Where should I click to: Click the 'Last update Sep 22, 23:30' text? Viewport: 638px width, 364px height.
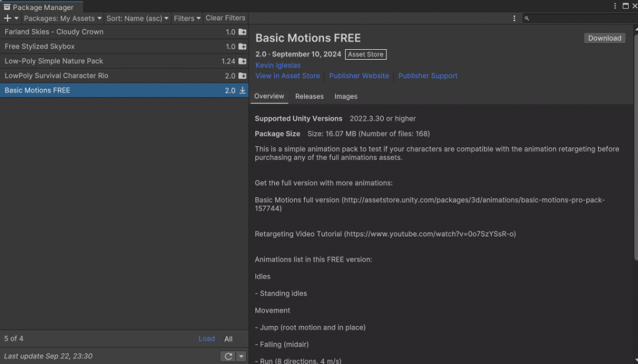(x=49, y=357)
